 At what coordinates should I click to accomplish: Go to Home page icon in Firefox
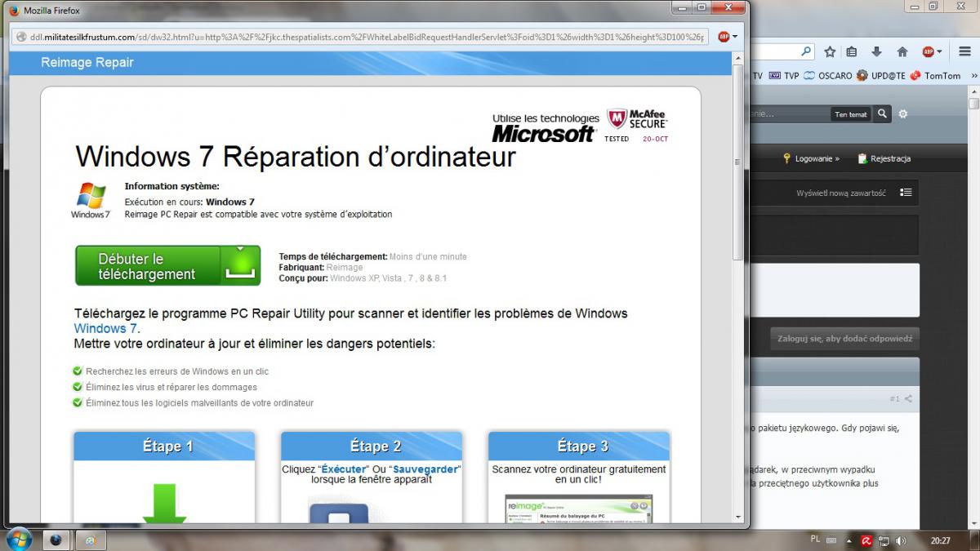[x=902, y=51]
